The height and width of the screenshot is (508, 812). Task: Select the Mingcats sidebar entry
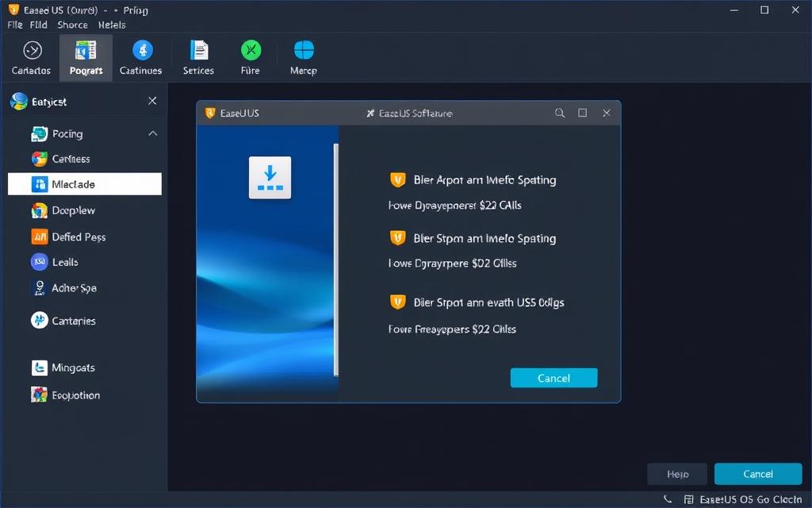tap(73, 368)
